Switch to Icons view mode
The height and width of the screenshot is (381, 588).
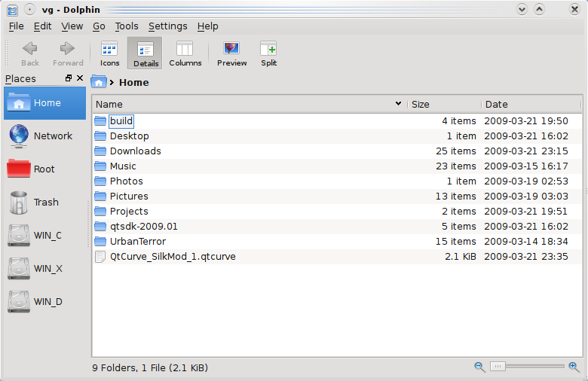(109, 53)
